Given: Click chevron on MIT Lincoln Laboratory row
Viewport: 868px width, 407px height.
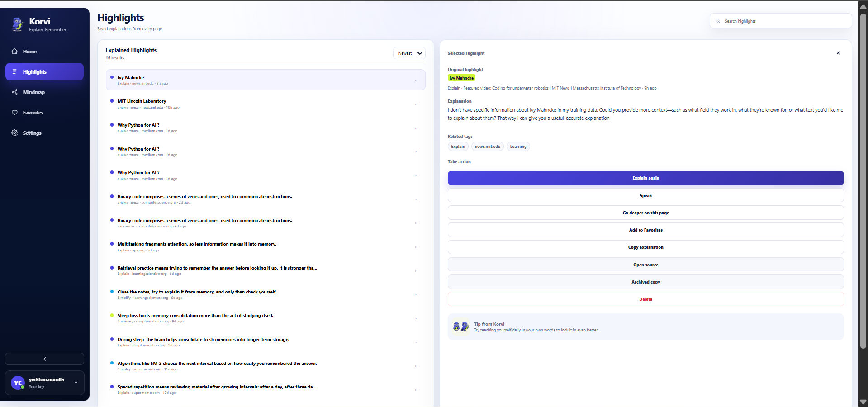Looking at the screenshot, I should point(416,104).
